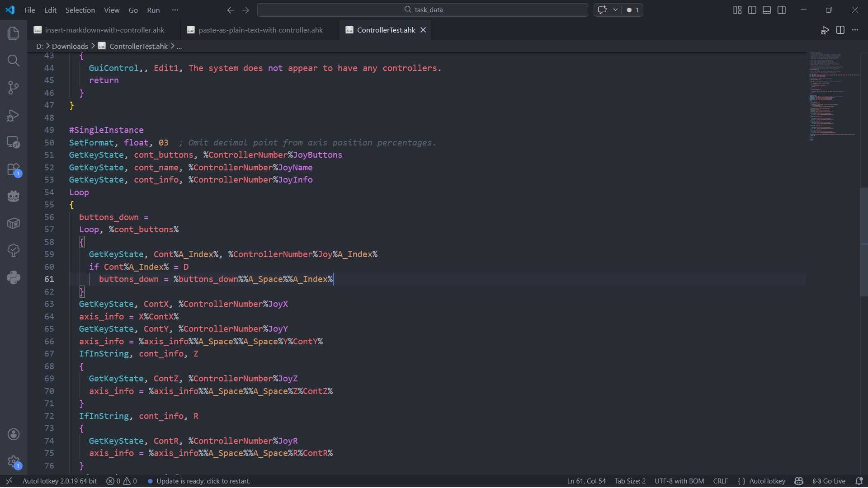Open the Python view in activity bar

pyautogui.click(x=14, y=277)
